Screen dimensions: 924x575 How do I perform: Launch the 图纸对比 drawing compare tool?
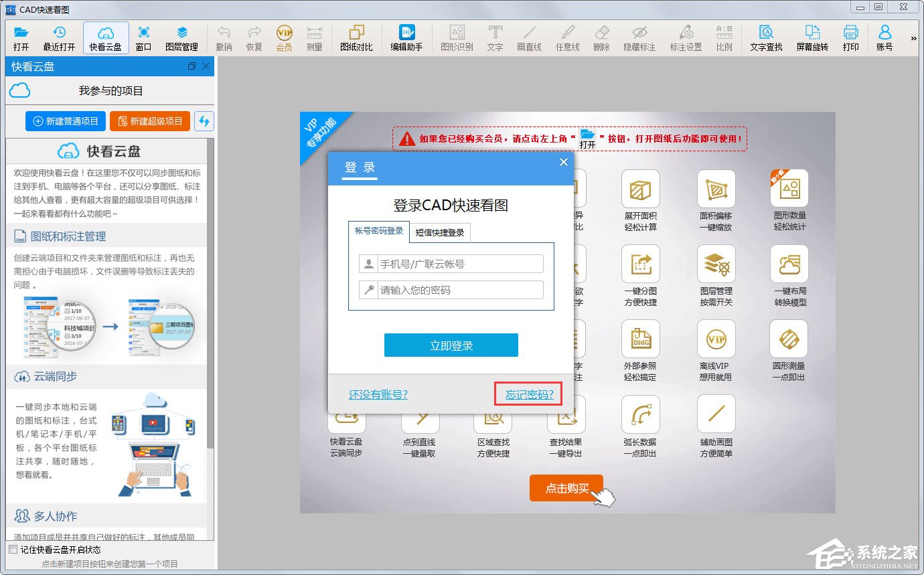click(358, 37)
